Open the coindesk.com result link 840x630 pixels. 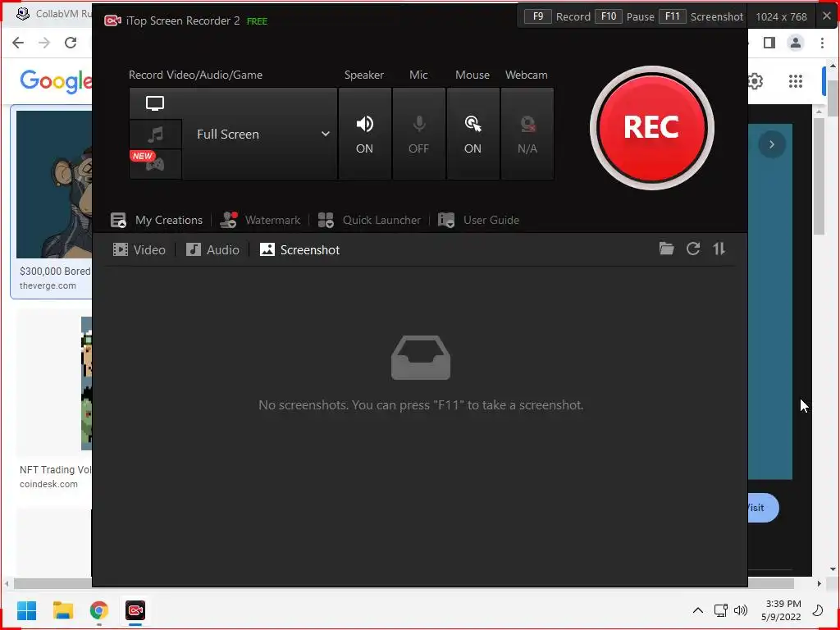pos(48,484)
